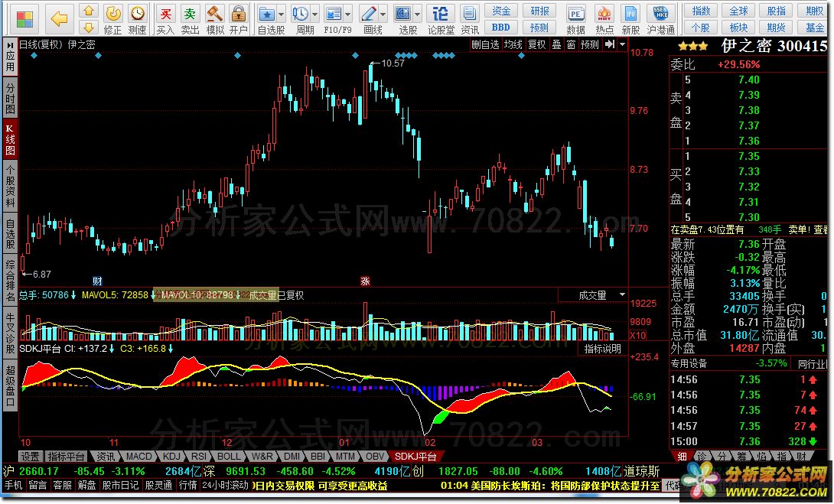Screen dimensions: 834x504
Task: Open the 指标平台 indicator platform tab
Action: point(66,457)
